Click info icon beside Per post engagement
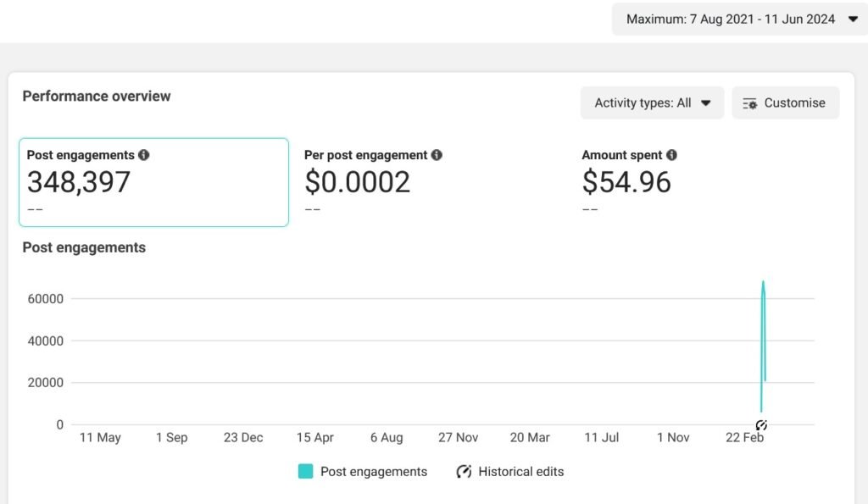This screenshot has height=504, width=868. (437, 155)
